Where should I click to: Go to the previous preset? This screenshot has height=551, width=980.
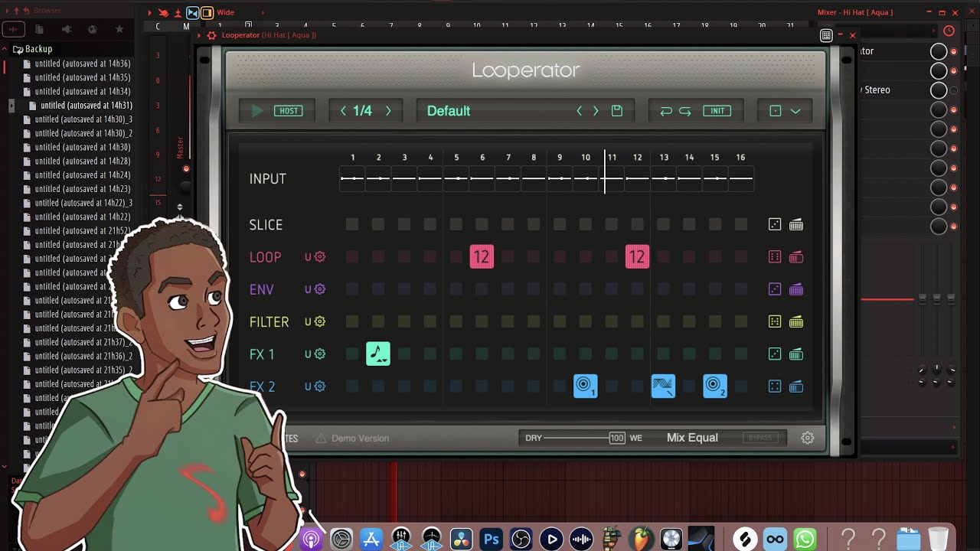(x=579, y=111)
